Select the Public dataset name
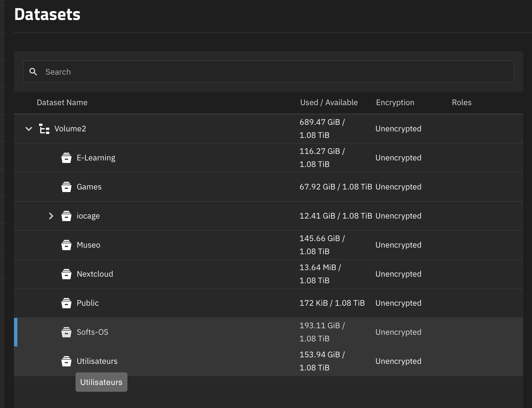This screenshot has height=408, width=532. [88, 303]
